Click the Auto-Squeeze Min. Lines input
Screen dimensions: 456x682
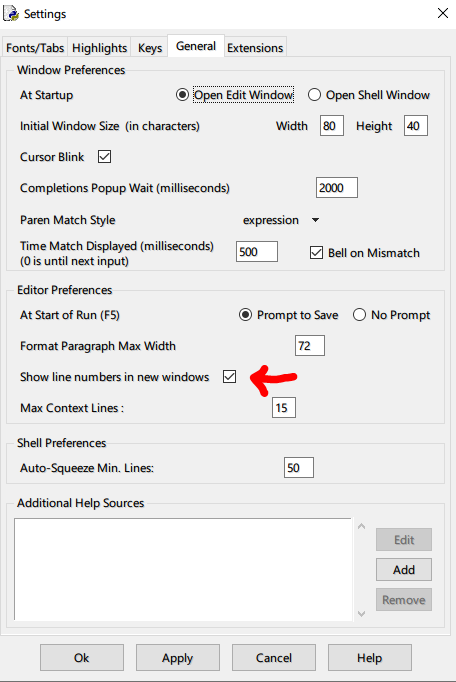[x=298, y=468]
